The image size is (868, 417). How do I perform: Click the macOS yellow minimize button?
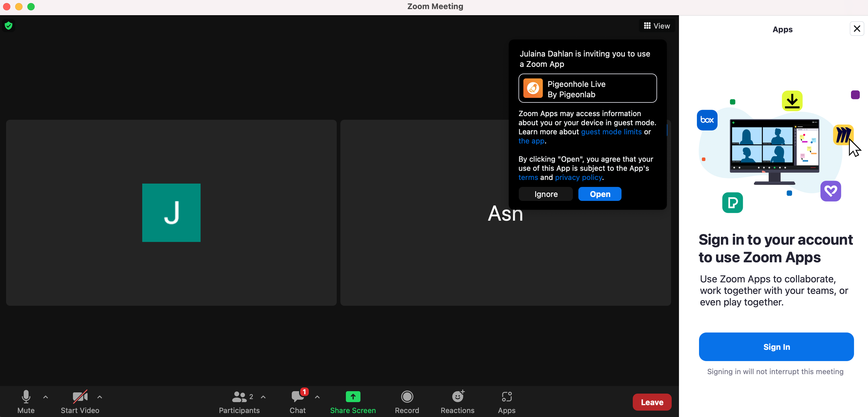click(x=19, y=7)
